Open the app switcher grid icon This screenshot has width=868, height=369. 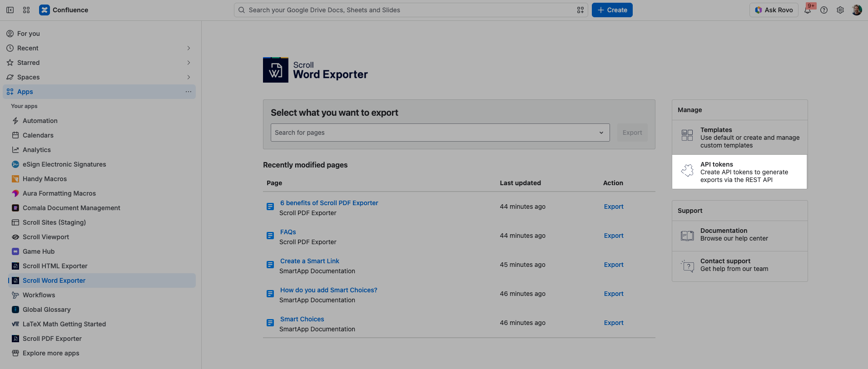pos(26,10)
